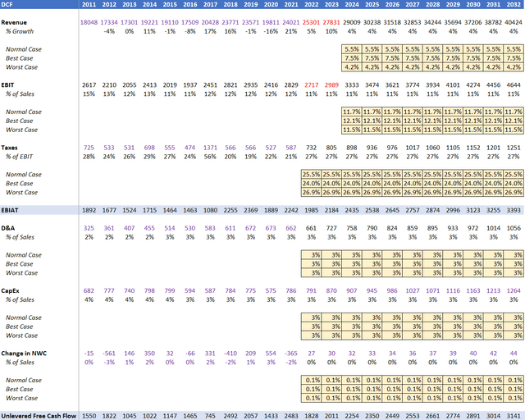Viewport: 525px width, 420px height.
Task: Select the 2017 tax rate 56%
Action: 210,157
